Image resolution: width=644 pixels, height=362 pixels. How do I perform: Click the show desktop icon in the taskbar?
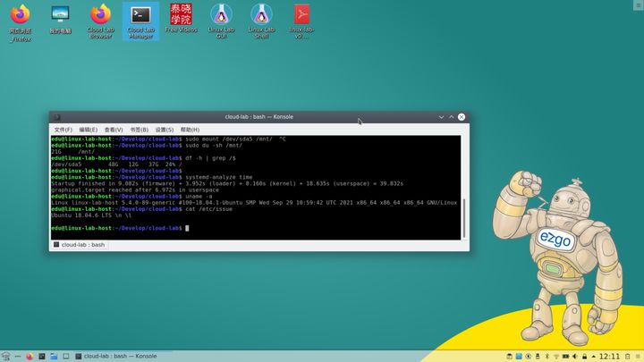click(x=65, y=357)
